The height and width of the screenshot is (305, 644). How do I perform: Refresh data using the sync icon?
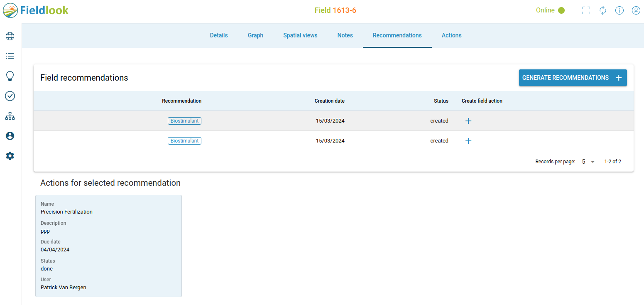tap(603, 10)
